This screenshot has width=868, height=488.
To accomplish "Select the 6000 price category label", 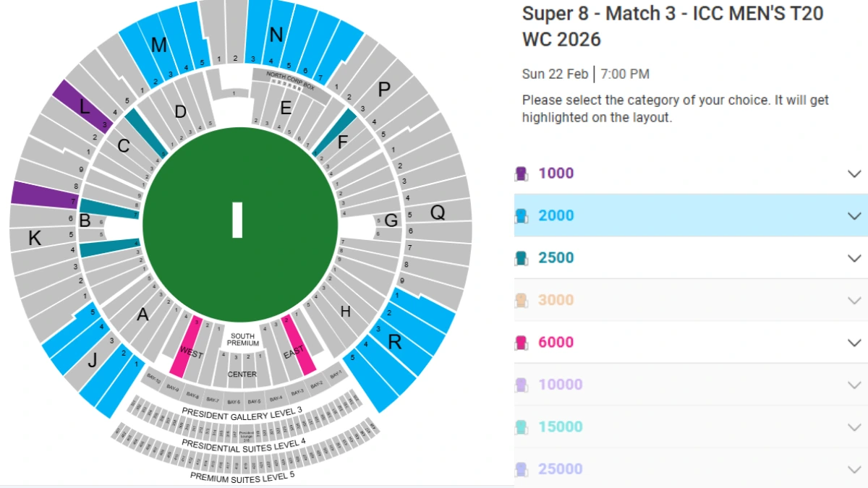I will [556, 343].
